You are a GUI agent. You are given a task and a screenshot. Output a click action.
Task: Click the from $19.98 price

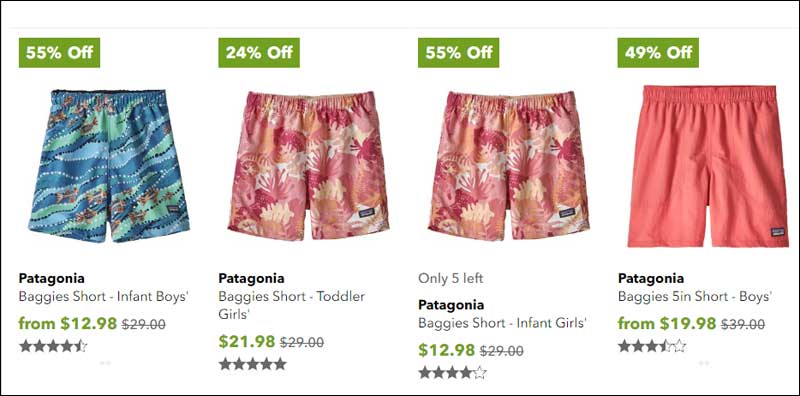(667, 324)
